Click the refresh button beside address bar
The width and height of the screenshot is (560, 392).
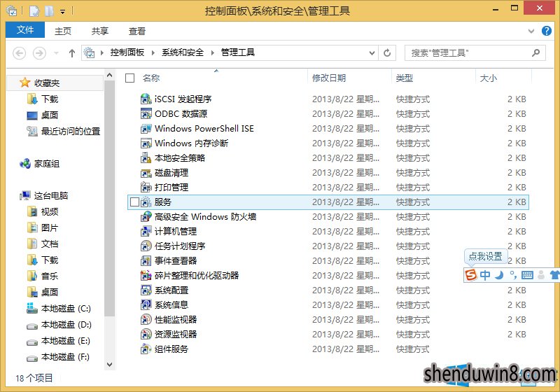click(387, 52)
